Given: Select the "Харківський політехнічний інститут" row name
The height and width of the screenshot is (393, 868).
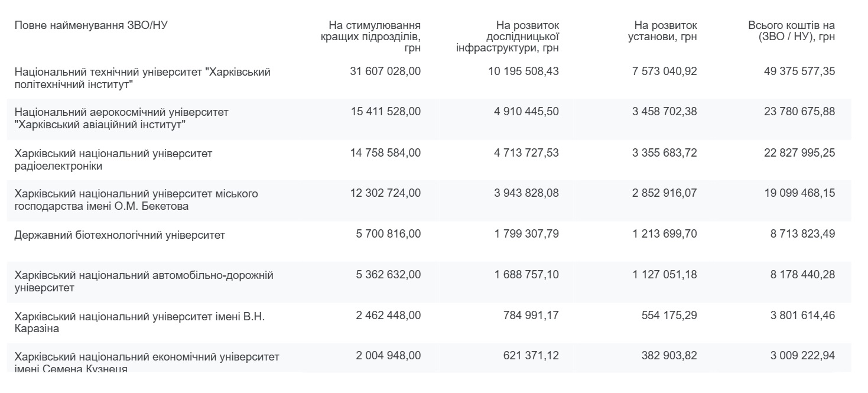Looking at the screenshot, I should point(142,78).
